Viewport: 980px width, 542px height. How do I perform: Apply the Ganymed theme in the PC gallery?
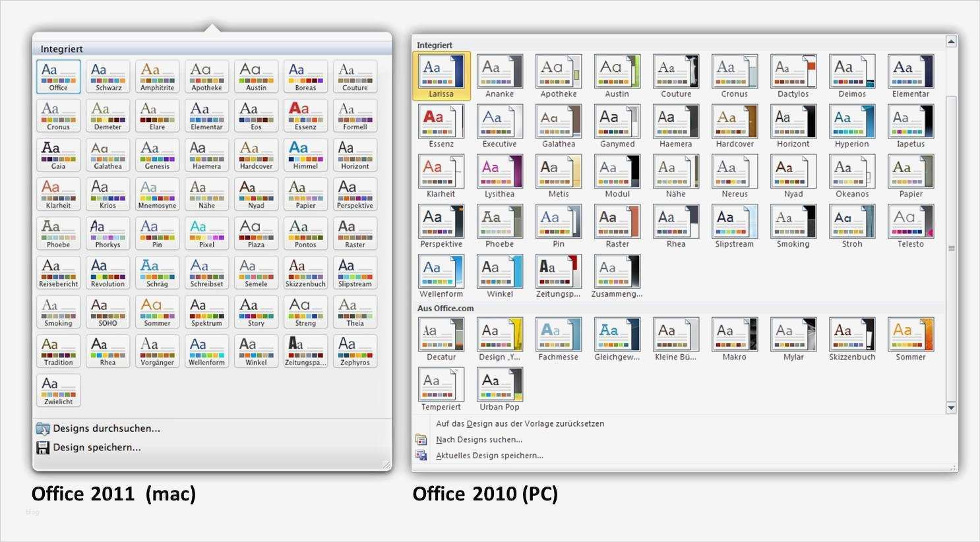pos(617,126)
